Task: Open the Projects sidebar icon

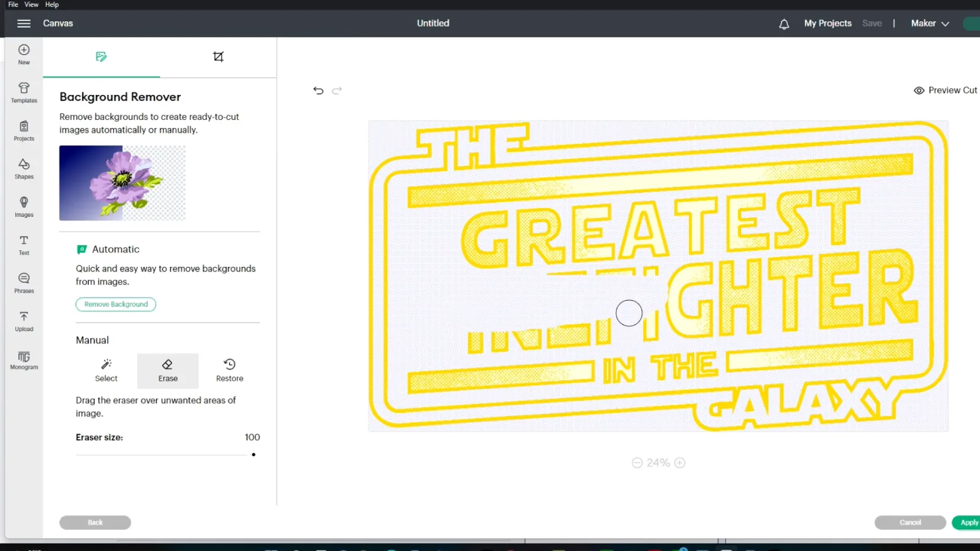Action: point(24,130)
